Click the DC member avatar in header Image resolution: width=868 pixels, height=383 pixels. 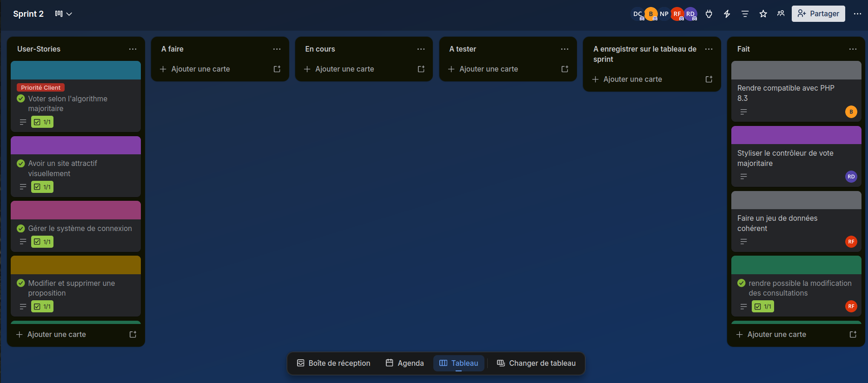tap(638, 14)
